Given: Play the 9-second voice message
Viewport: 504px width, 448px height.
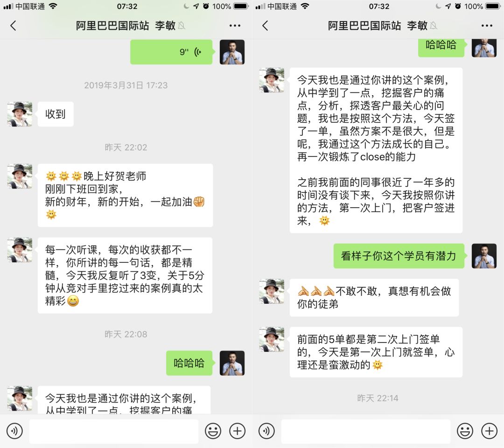Looking at the screenshot, I should [171, 52].
